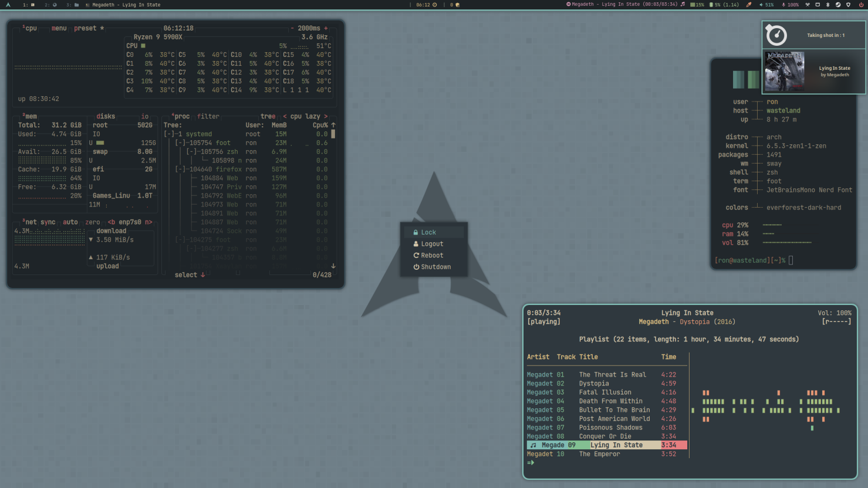Click the screen monitor icon in tray

pos(818,5)
